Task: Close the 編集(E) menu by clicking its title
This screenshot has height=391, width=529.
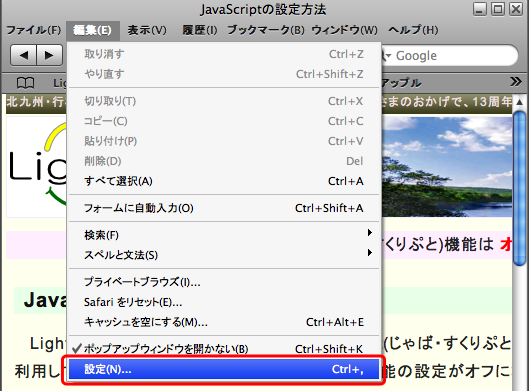Action: click(x=93, y=30)
